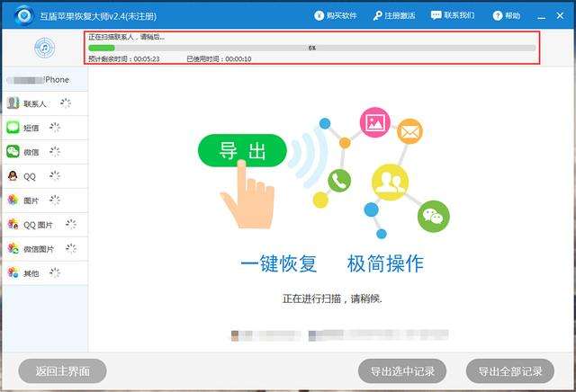The image size is (576, 392).
Task: Select 其他 category in sidebar
Action: [x=45, y=273]
